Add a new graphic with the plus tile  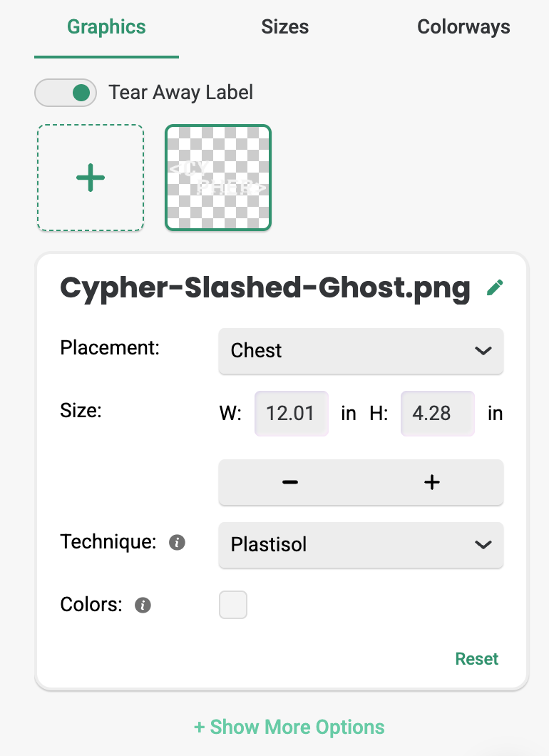91,178
